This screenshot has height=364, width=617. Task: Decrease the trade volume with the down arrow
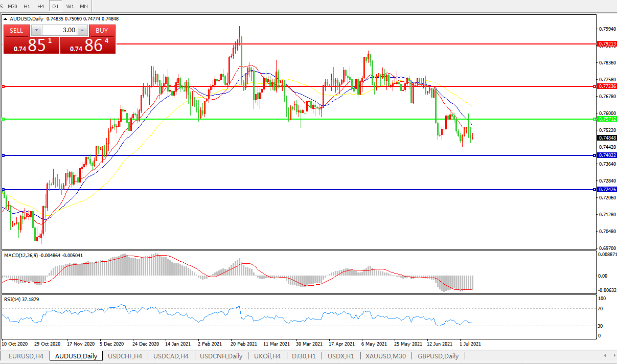coord(36,31)
